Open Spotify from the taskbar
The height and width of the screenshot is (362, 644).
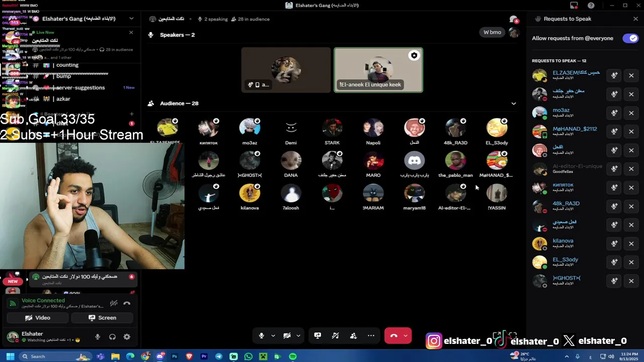293,356
